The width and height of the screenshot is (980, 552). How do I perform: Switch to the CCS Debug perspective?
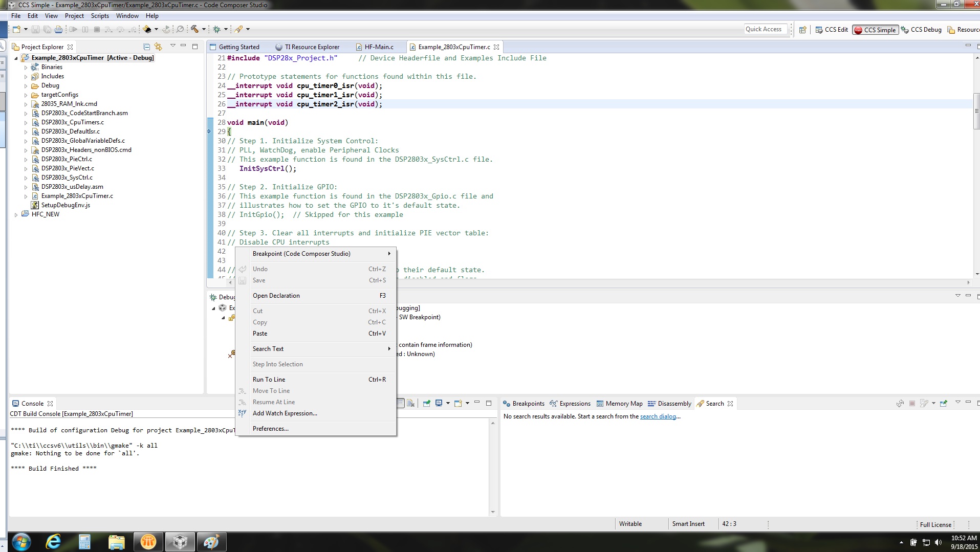click(921, 30)
